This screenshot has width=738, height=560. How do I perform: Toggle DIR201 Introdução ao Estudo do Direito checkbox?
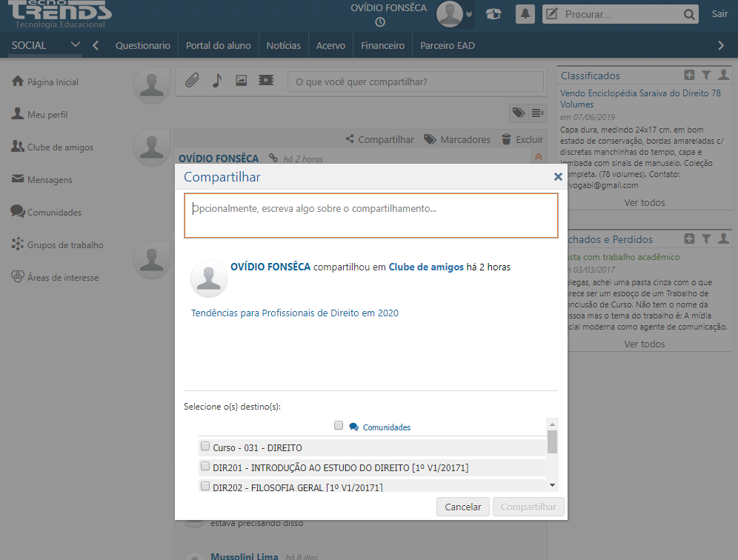tap(205, 467)
